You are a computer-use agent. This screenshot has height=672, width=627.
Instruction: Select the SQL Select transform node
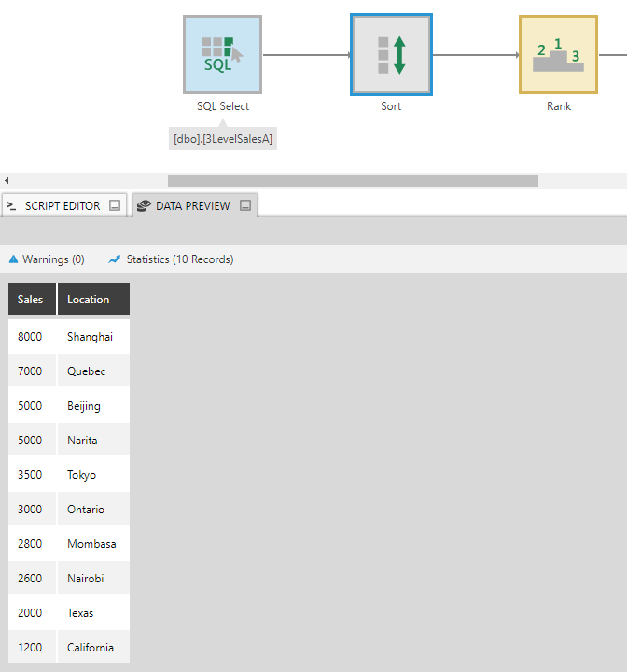pos(222,54)
